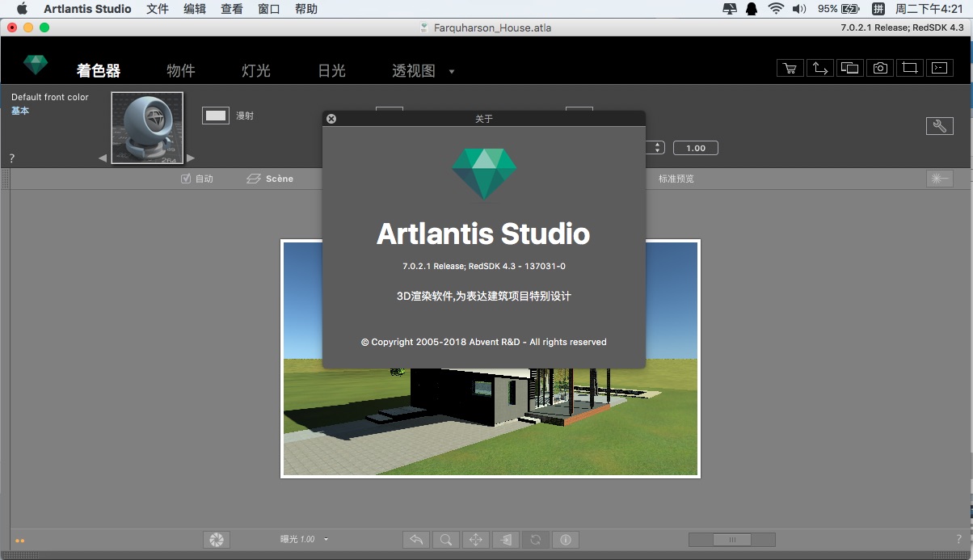Click the door exit icon in bottom toolbar
973x560 pixels.
pos(505,539)
